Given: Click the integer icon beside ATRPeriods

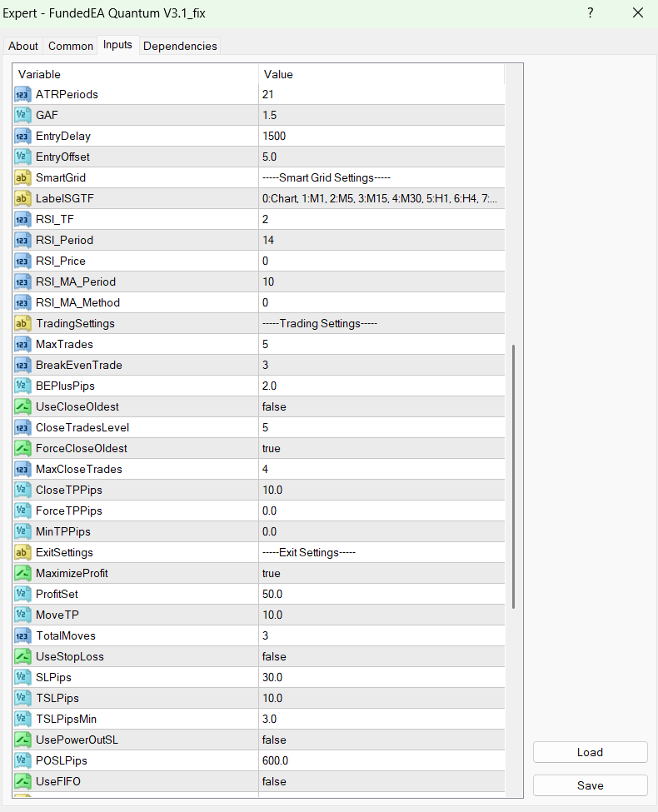Looking at the screenshot, I should coord(22,95).
